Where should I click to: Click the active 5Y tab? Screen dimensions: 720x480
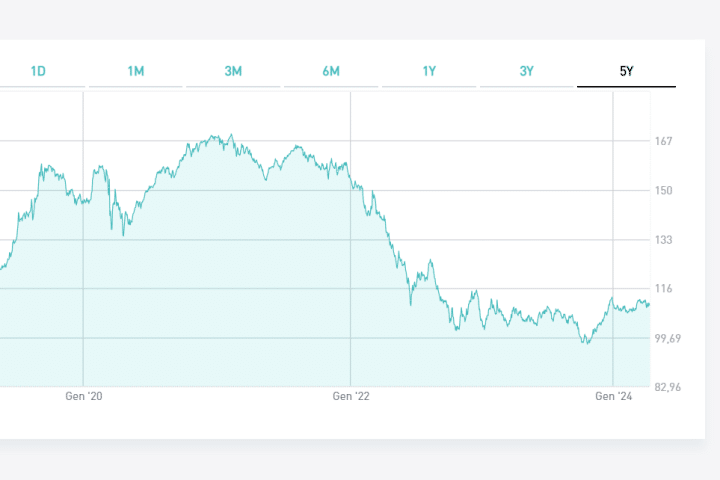pos(626,71)
